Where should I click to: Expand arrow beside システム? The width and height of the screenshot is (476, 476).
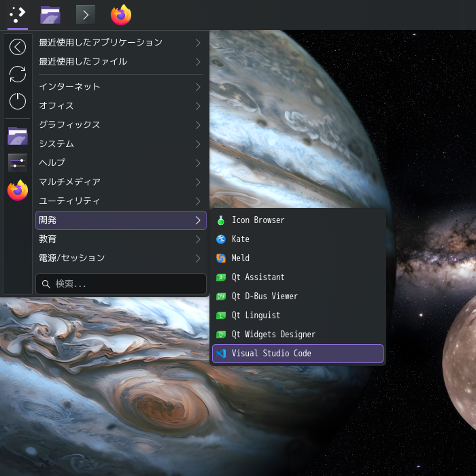[198, 144]
